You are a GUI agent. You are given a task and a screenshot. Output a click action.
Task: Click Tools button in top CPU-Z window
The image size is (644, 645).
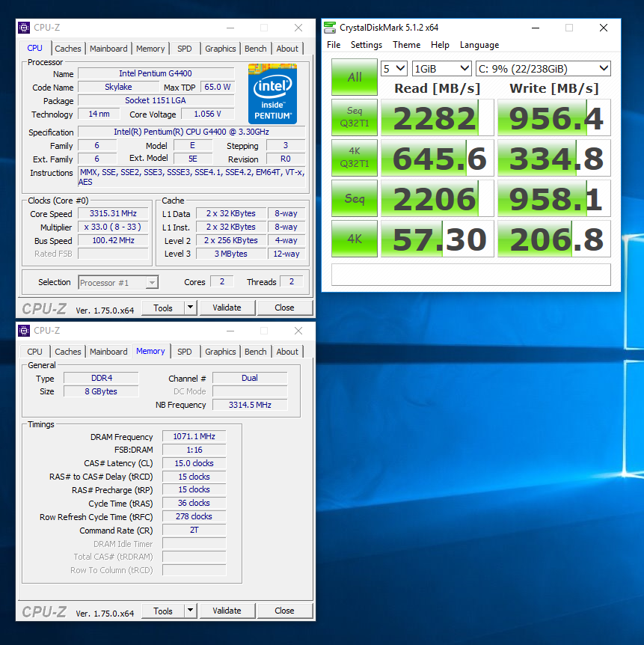163,308
